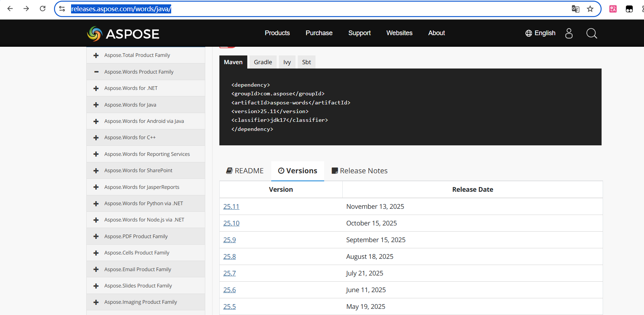This screenshot has width=644, height=315.
Task: Open version 25.5 link
Action: [230, 306]
